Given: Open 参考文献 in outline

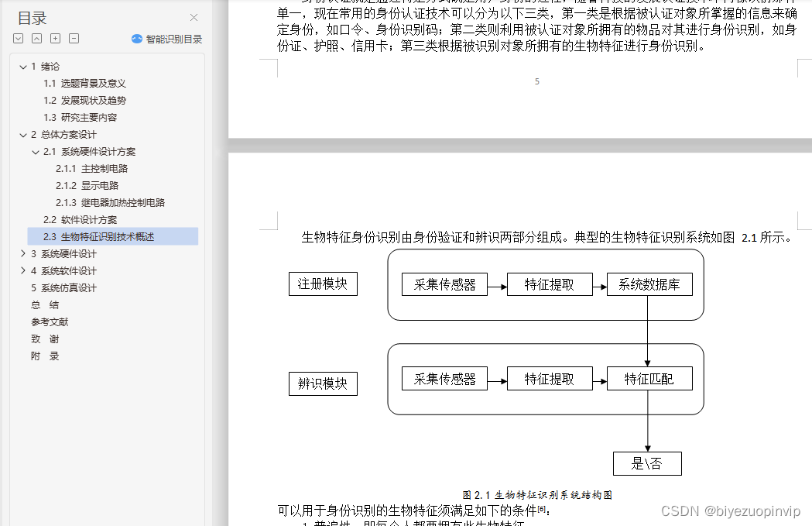Looking at the screenshot, I should click(x=50, y=322).
